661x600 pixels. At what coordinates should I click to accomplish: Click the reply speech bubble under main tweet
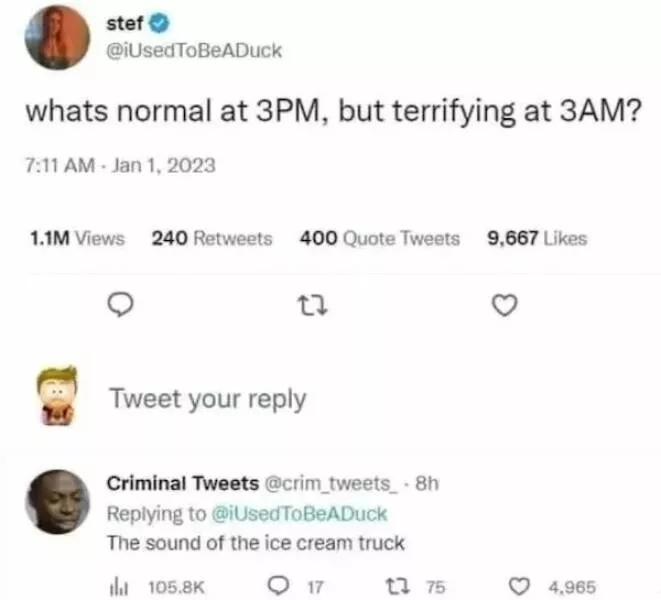[x=118, y=302]
